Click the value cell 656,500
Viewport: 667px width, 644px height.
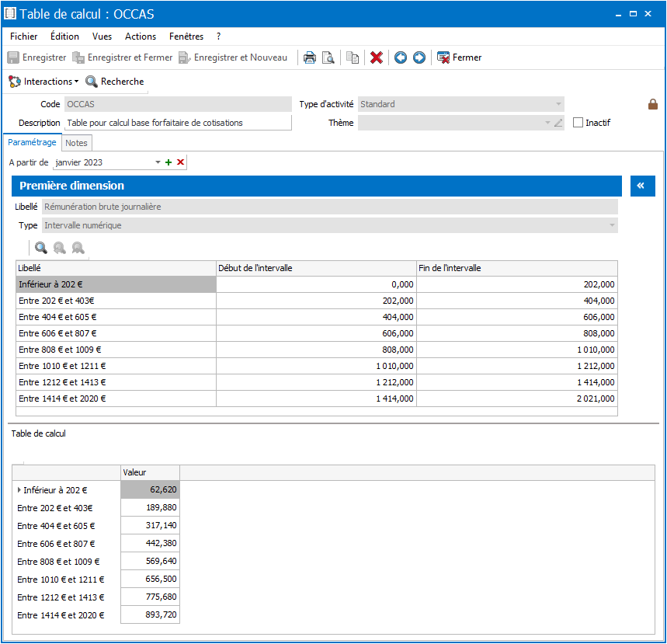150,579
